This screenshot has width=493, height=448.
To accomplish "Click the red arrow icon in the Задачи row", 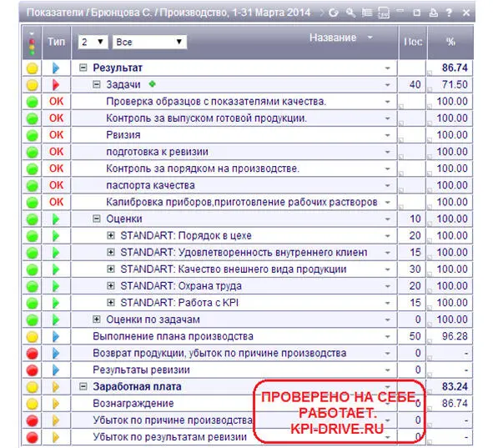I will (56, 85).
